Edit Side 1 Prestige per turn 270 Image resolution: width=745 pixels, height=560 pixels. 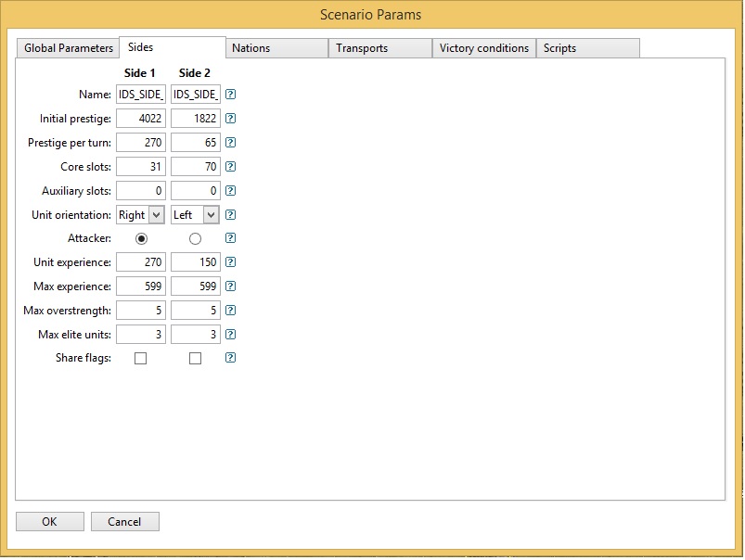point(141,143)
